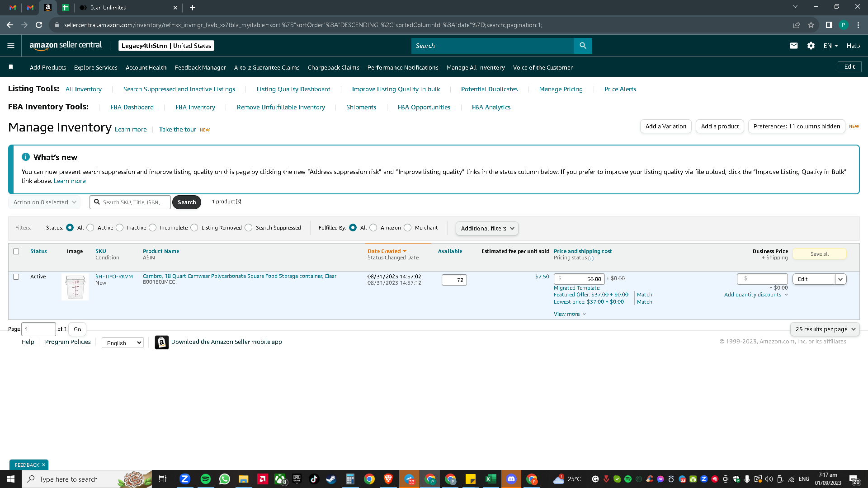Open the English language dropdown in footer
Image resolution: width=868 pixels, height=488 pixels.
pos(123,343)
